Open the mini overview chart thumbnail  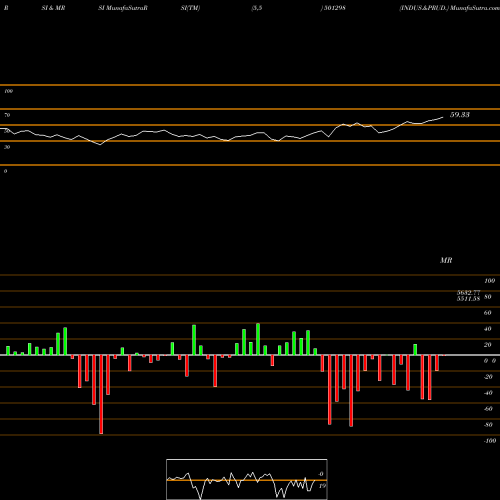[247, 479]
